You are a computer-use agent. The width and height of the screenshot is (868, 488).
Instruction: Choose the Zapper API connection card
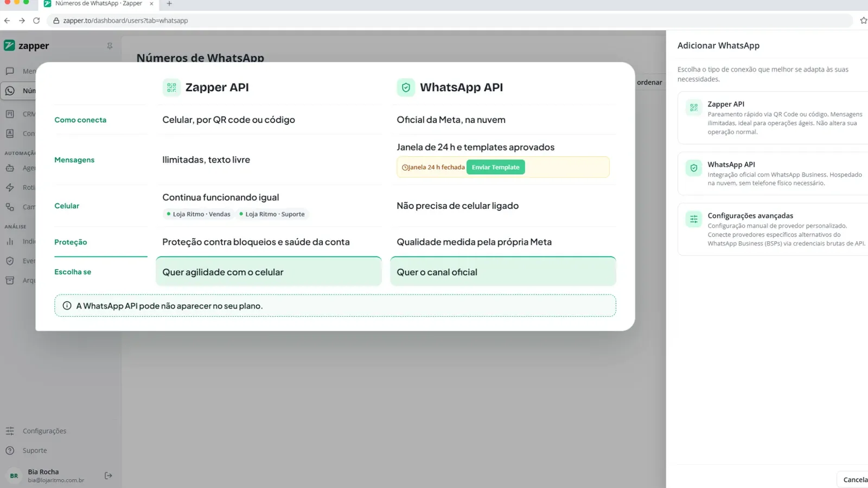tap(773, 118)
